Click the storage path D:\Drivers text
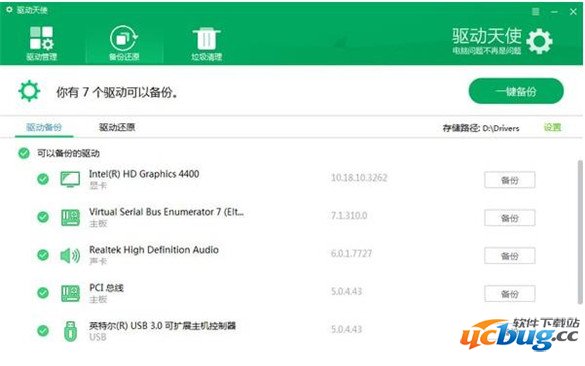Viewport: 585px width, 366px height. pyautogui.click(x=501, y=128)
